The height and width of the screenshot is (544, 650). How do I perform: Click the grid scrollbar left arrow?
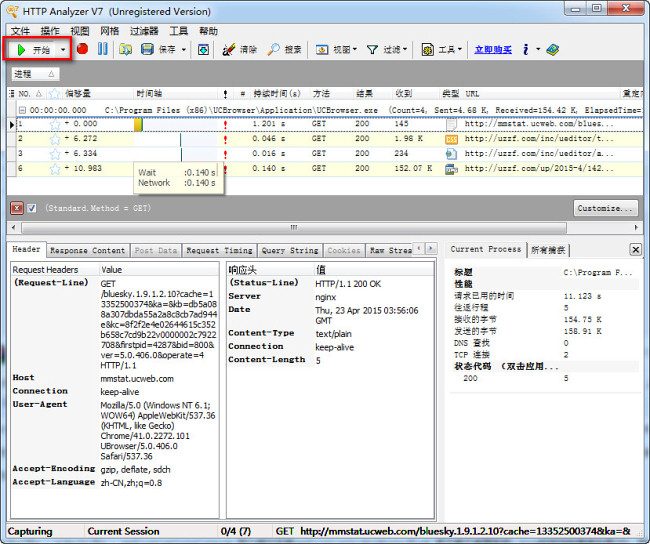[14, 227]
